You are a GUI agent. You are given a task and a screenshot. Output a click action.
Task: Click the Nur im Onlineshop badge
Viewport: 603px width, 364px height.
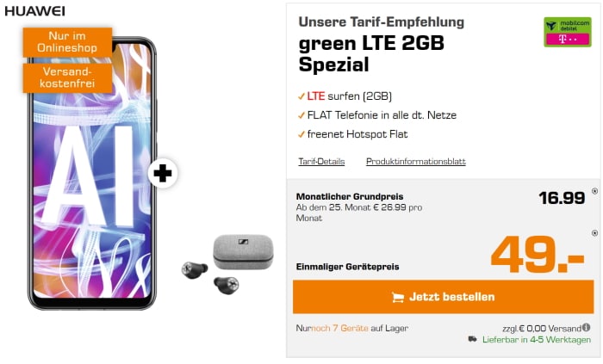point(67,42)
